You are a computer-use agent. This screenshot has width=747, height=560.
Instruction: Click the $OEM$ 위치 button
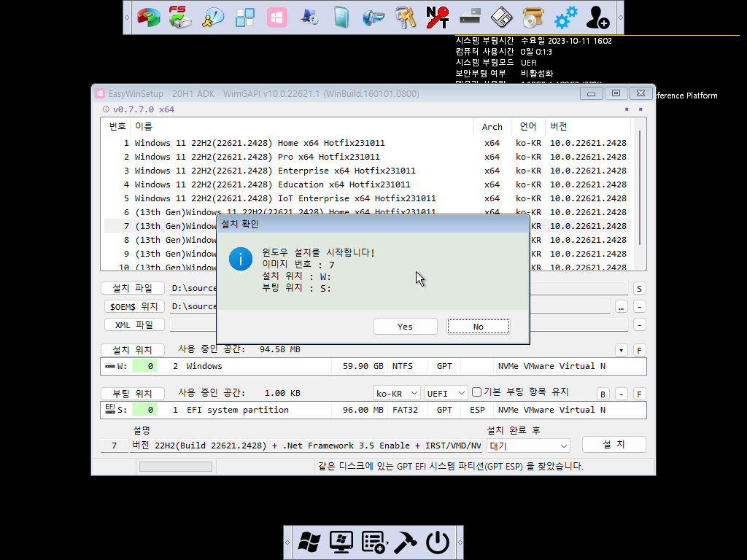tap(134, 307)
